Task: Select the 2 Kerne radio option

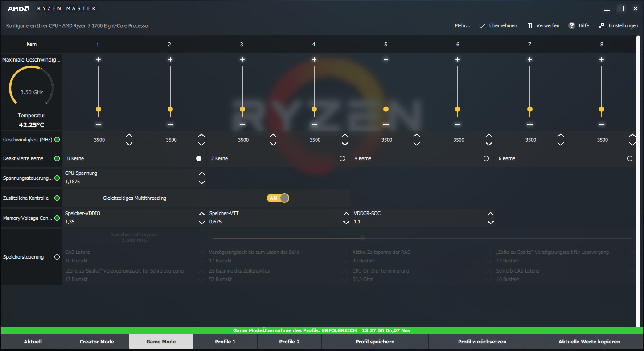Action: (342, 158)
